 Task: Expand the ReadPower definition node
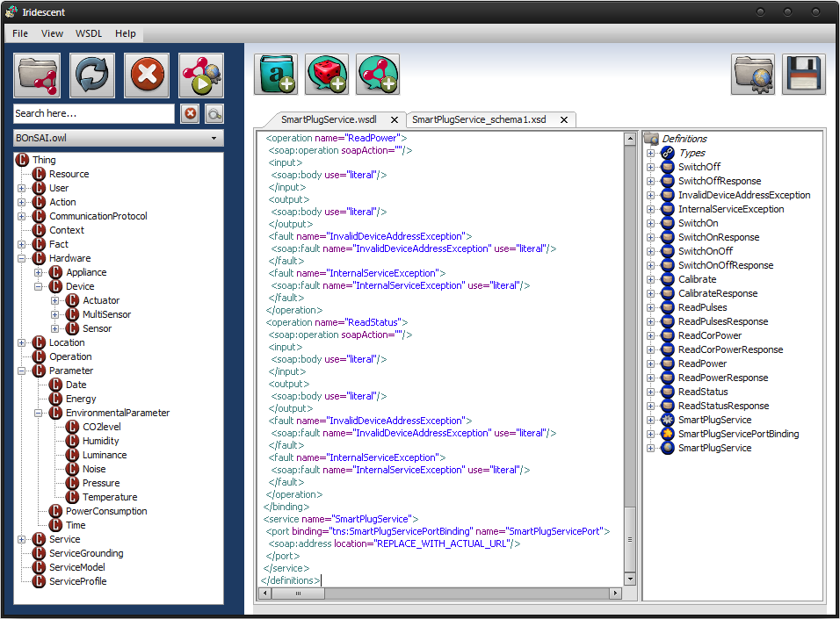pyautogui.click(x=650, y=363)
